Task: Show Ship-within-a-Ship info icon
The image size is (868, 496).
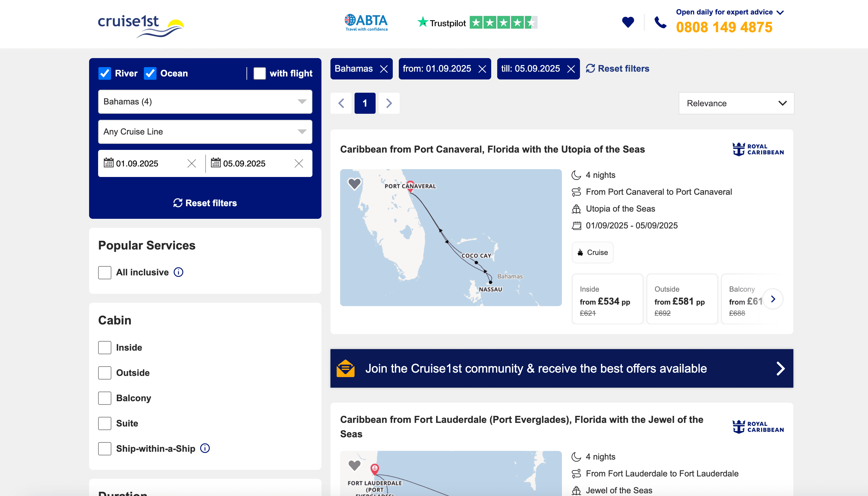Action: pyautogui.click(x=205, y=448)
